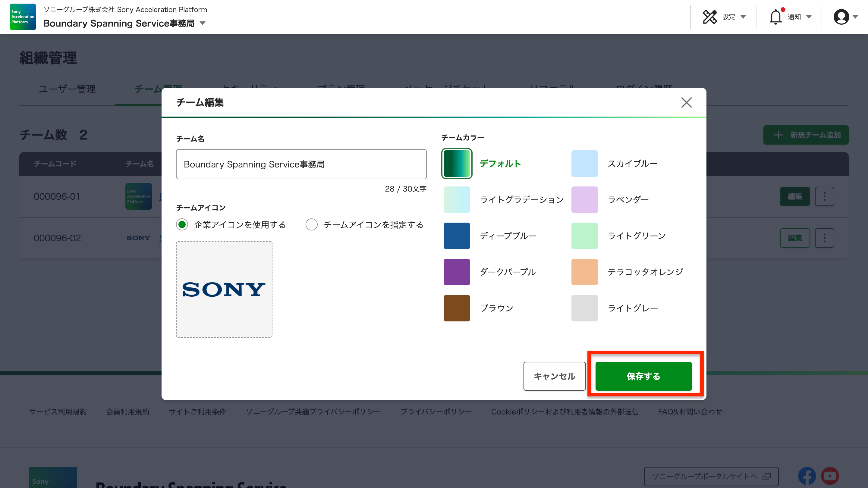The height and width of the screenshot is (488, 868).
Task: Click the Sony Acceleration Platform logo
Action: (x=22, y=17)
